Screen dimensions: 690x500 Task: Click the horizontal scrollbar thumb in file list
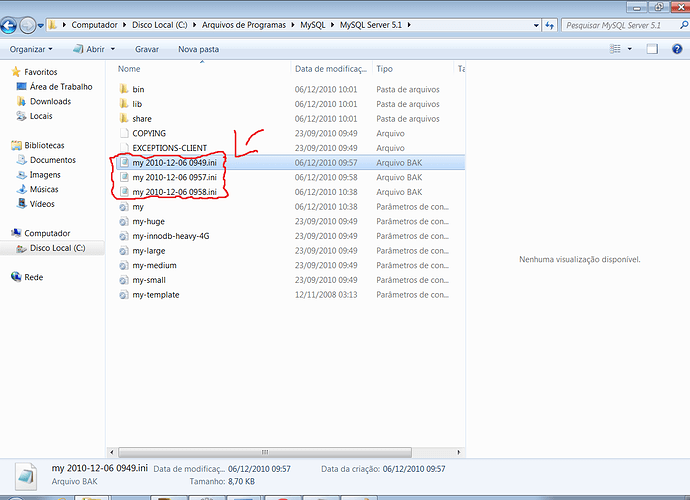[x=265, y=452]
